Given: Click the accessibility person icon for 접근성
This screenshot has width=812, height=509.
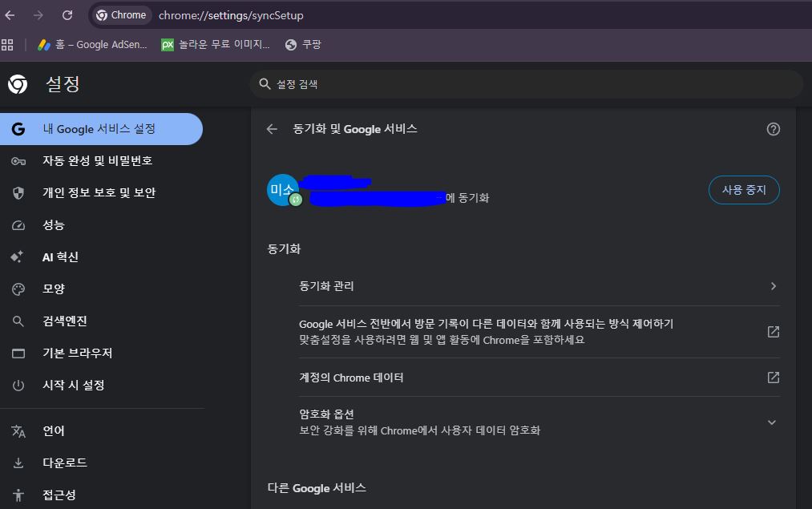Looking at the screenshot, I should pos(18,495).
